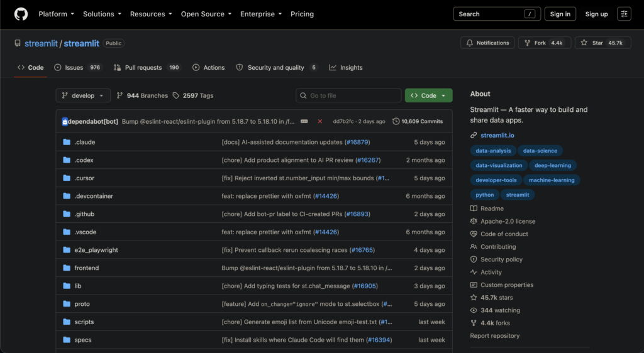Click the .claude folder icon
This screenshot has height=353, width=644.
click(67, 142)
